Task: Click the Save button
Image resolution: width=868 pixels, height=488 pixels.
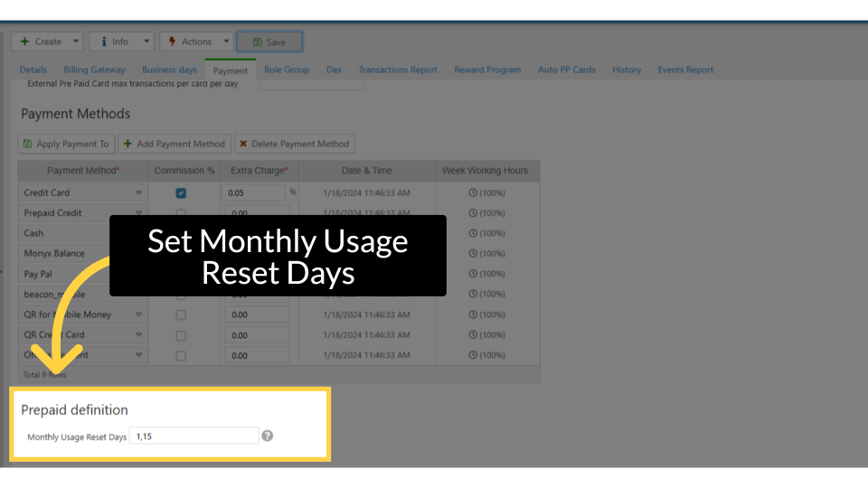Action: (x=269, y=42)
